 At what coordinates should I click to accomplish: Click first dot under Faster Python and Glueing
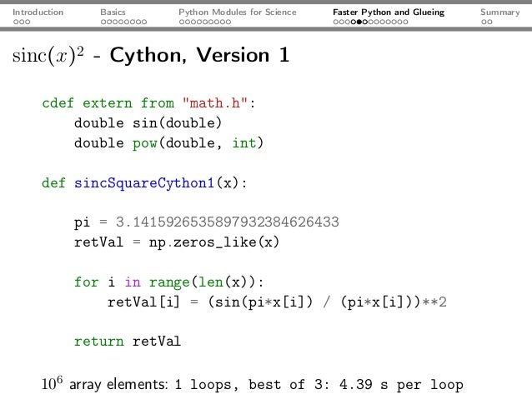click(336, 22)
